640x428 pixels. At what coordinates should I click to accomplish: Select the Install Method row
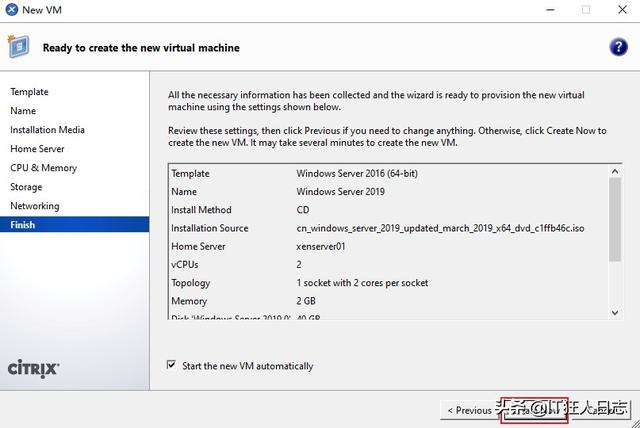[x=389, y=210]
